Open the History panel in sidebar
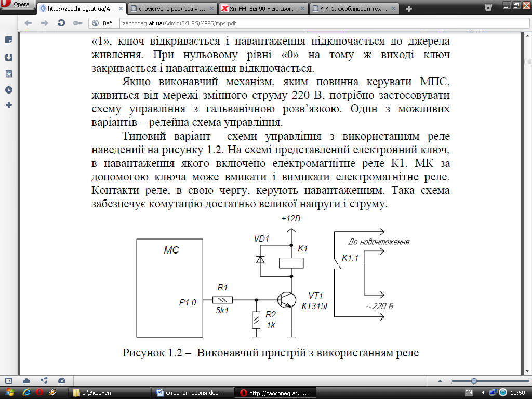Image resolution: width=532 pixels, height=399 pixels. [9, 90]
